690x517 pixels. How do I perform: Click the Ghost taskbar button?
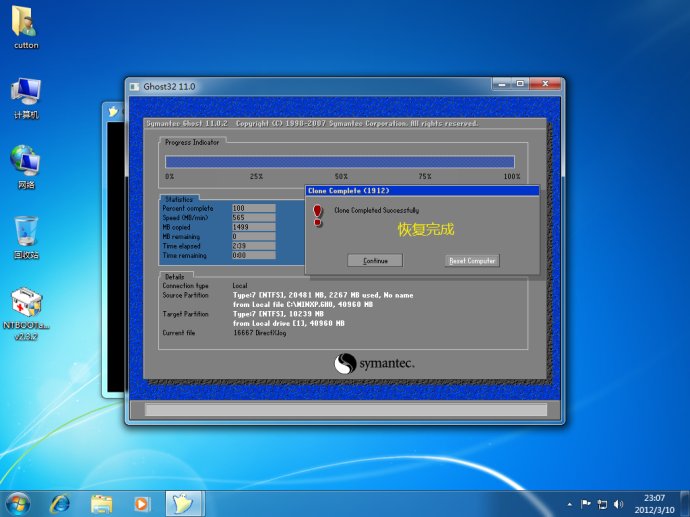tap(183, 504)
